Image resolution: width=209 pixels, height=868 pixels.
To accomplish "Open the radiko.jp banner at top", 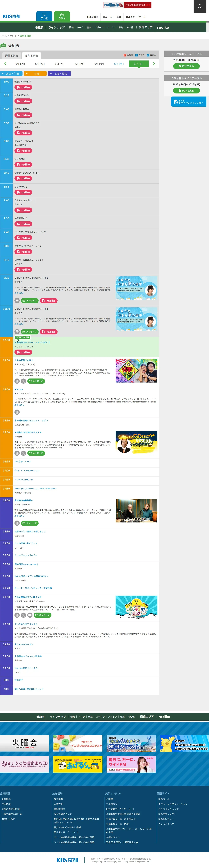I will (127, 5).
